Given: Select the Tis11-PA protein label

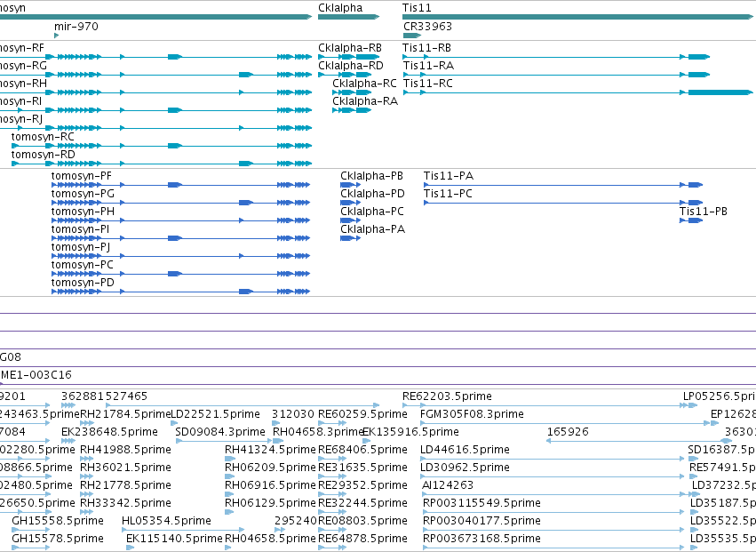Looking at the screenshot, I should (449, 176).
